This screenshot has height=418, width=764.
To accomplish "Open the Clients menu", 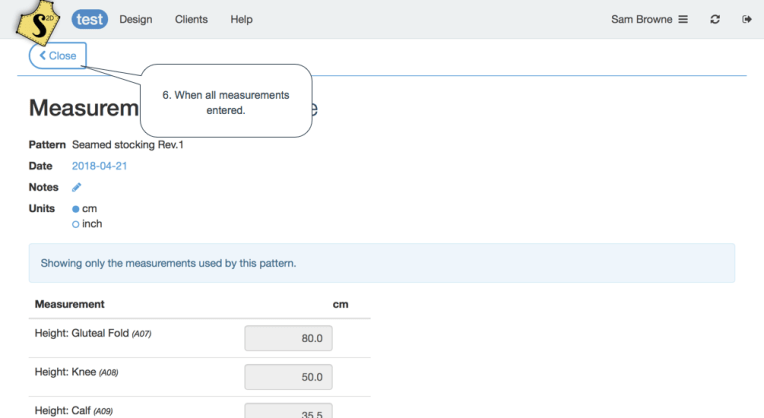I will click(x=191, y=19).
